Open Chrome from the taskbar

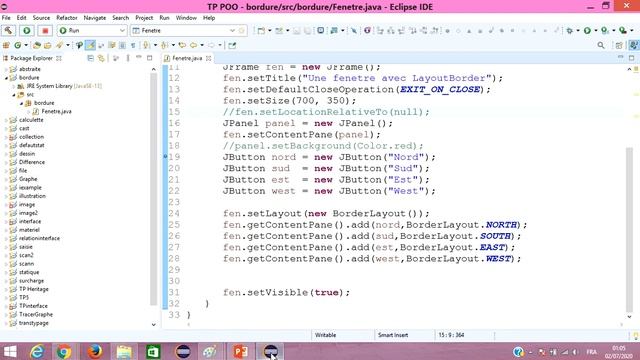[x=64, y=351]
